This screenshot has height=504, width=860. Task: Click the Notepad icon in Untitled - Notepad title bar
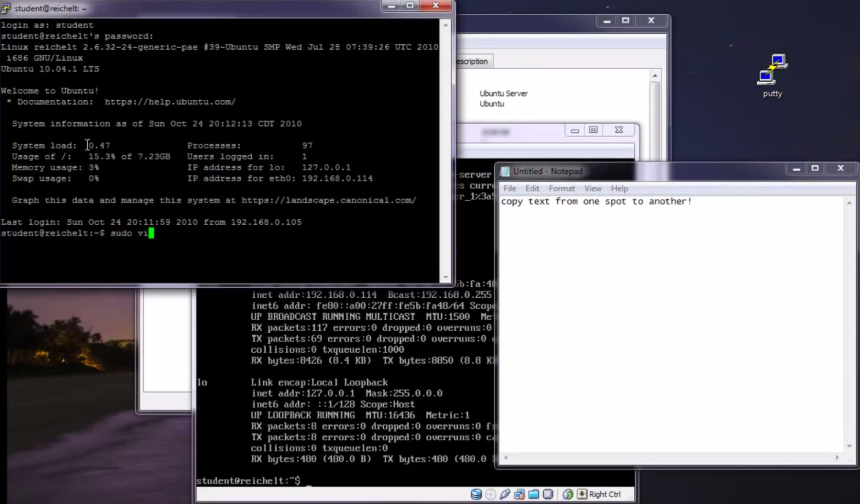[x=505, y=171]
